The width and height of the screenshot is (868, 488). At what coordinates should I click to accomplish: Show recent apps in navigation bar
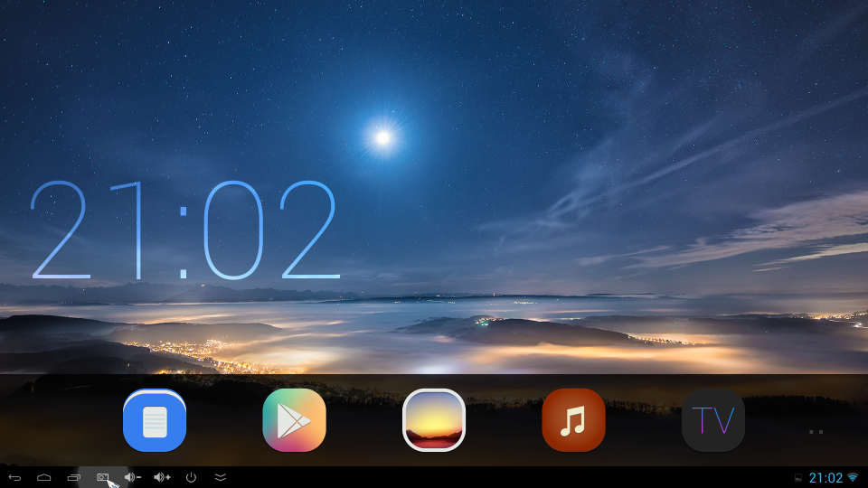point(73,477)
